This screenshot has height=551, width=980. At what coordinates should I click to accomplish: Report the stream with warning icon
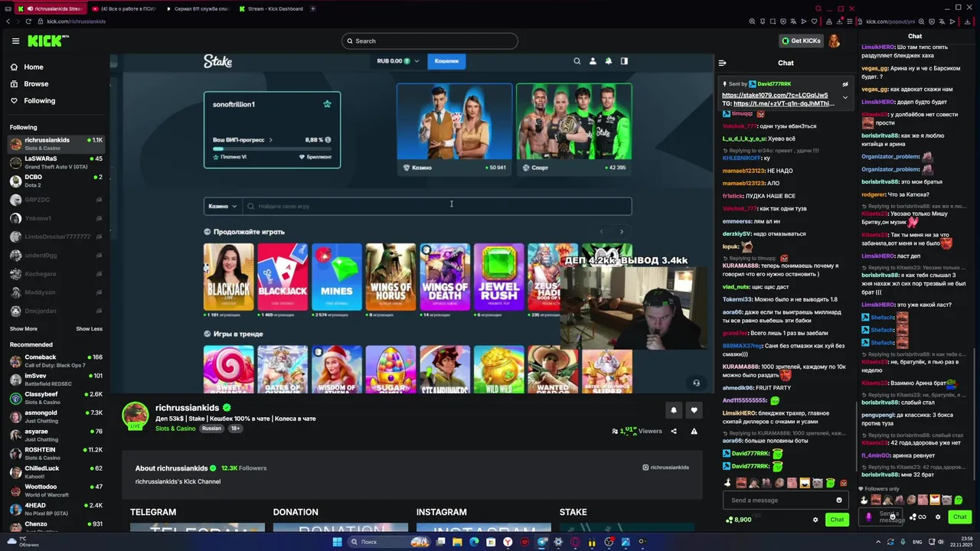pyautogui.click(x=694, y=431)
